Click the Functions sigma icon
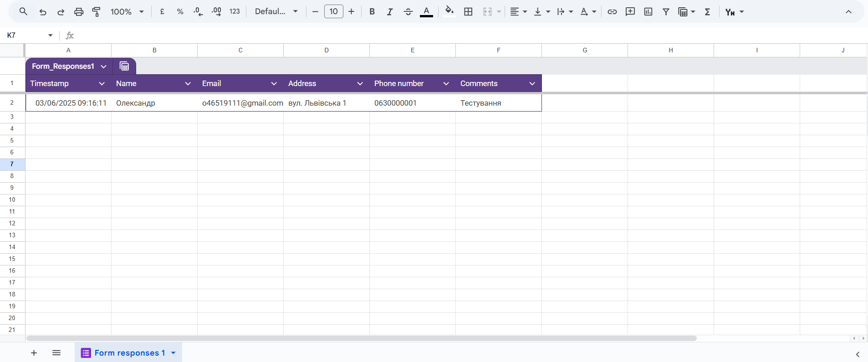Screen dimensions: 868x362 coord(707,12)
